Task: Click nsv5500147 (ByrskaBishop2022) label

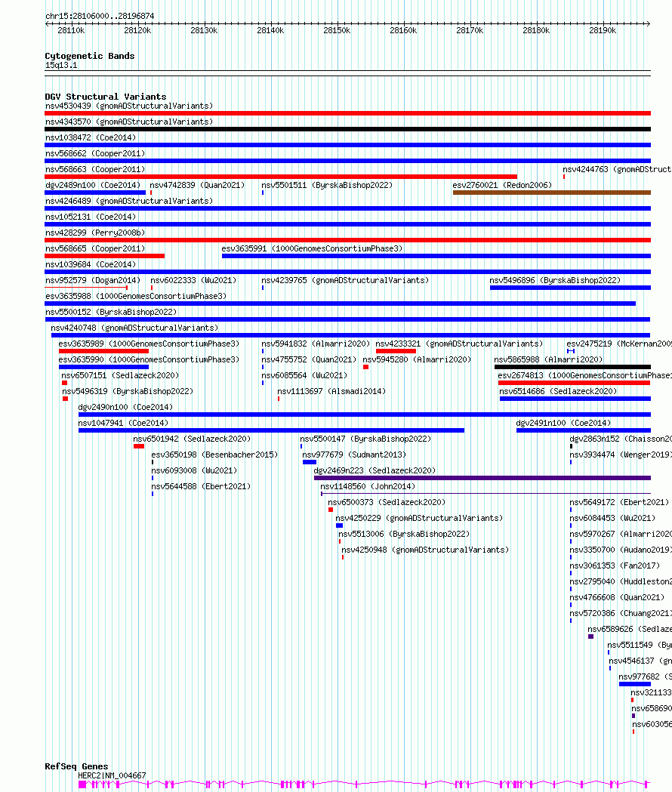Action: coord(365,439)
